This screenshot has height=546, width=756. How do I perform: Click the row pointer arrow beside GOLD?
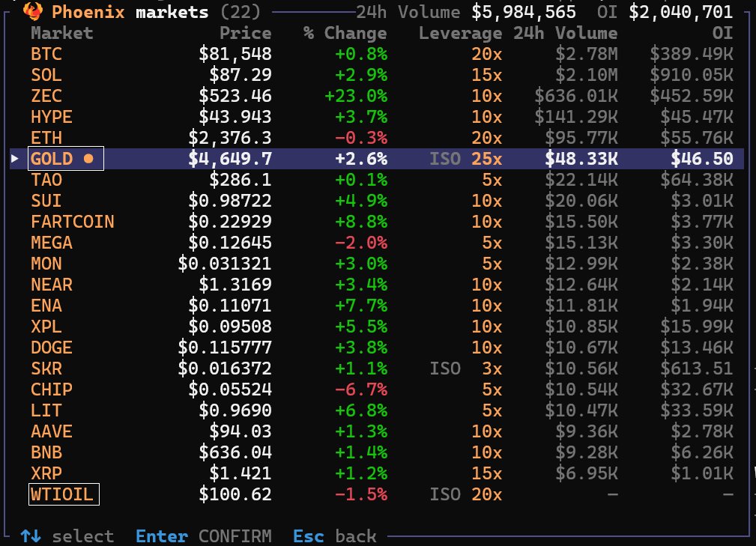15,158
